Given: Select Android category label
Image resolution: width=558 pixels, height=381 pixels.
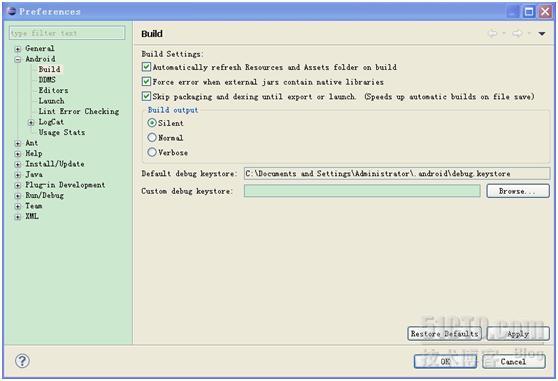Looking at the screenshot, I should (x=40, y=59).
